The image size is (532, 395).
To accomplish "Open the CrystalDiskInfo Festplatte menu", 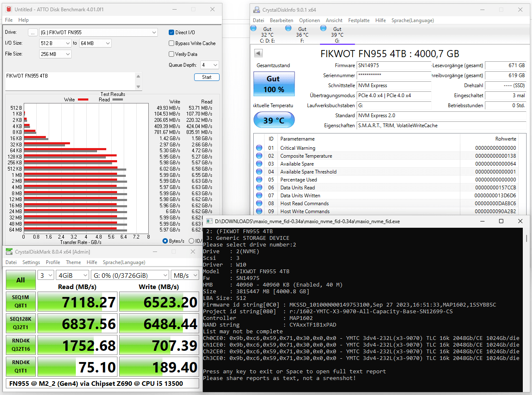I will 359,20.
